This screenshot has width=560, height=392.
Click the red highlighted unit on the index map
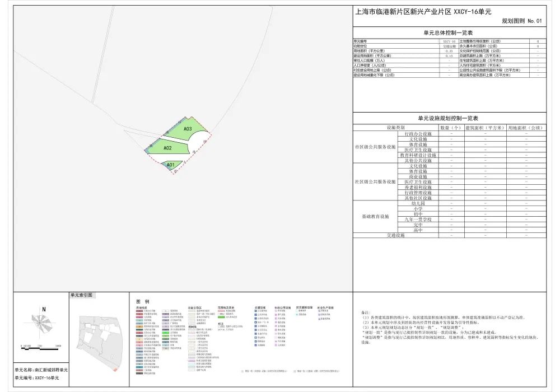tap(115, 370)
